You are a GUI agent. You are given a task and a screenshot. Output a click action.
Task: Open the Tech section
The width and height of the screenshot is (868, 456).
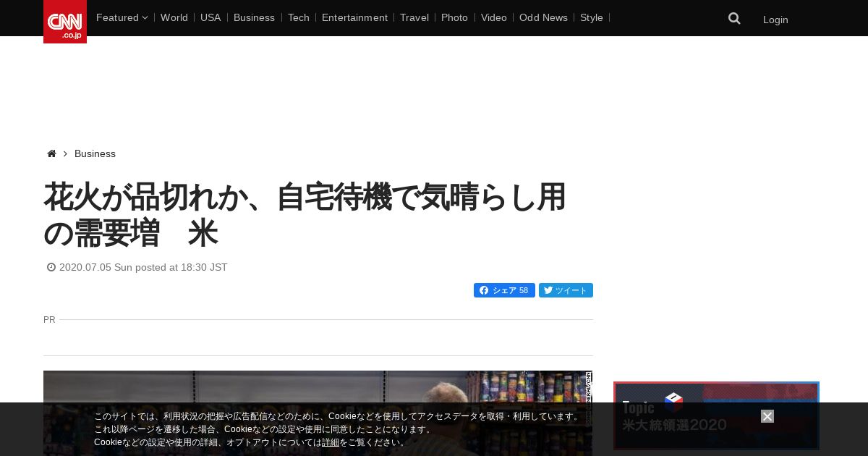298,17
